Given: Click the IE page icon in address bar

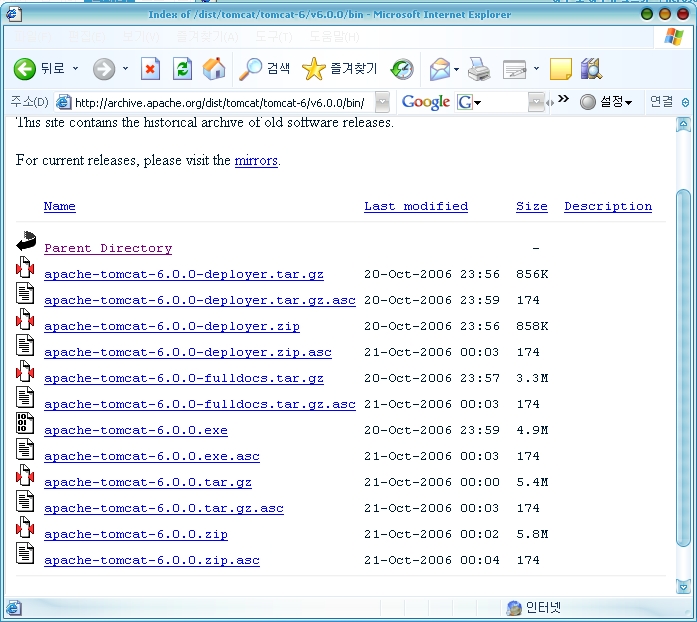Looking at the screenshot, I should (64, 102).
